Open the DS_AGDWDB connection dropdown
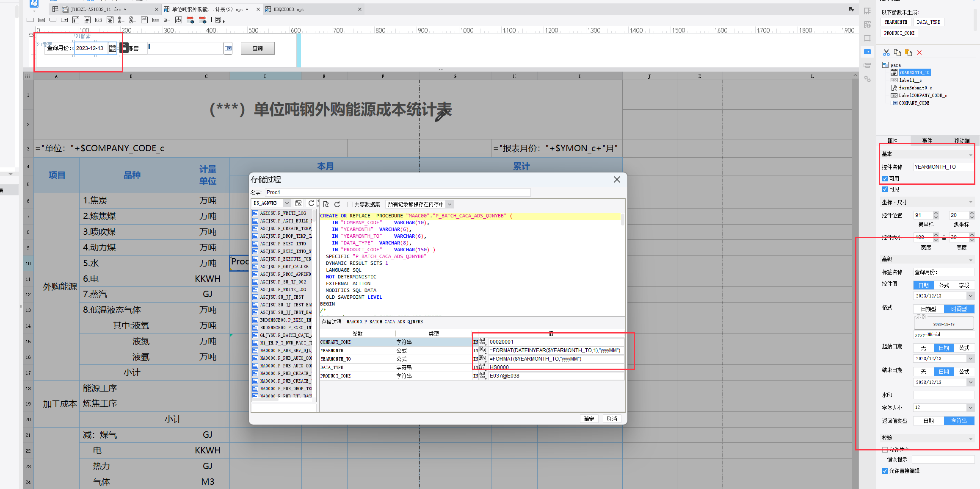 pos(287,203)
